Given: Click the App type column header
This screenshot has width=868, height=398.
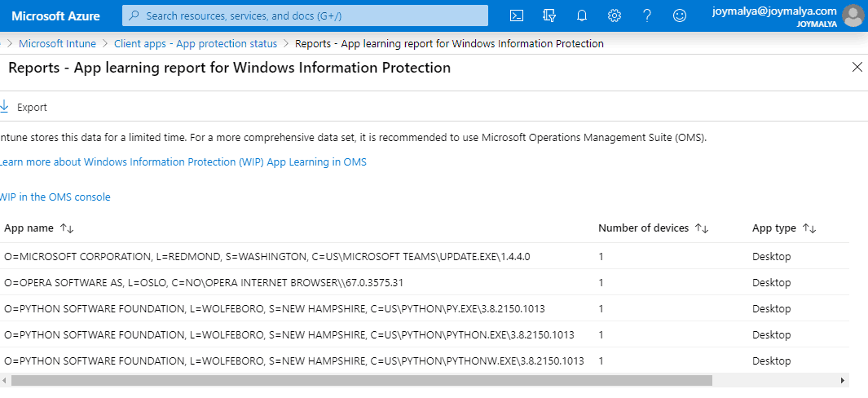Looking at the screenshot, I should [x=774, y=228].
